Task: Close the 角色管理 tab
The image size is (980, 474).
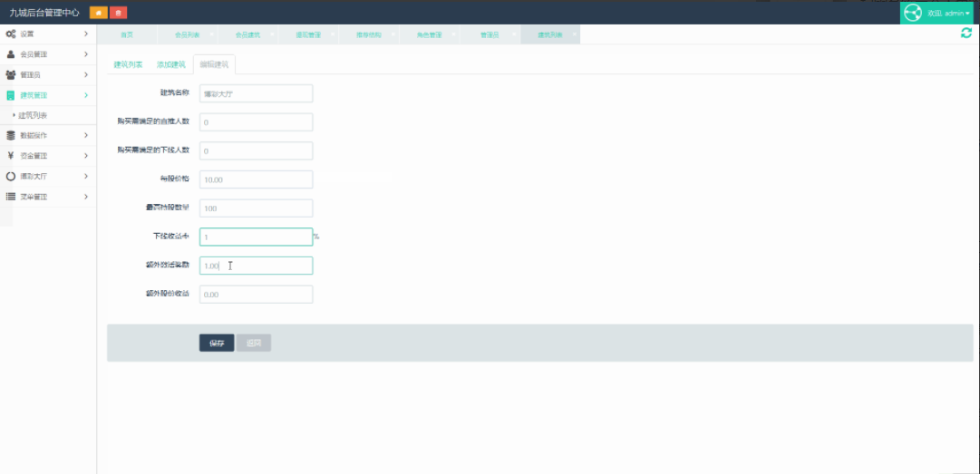Action: [453, 34]
